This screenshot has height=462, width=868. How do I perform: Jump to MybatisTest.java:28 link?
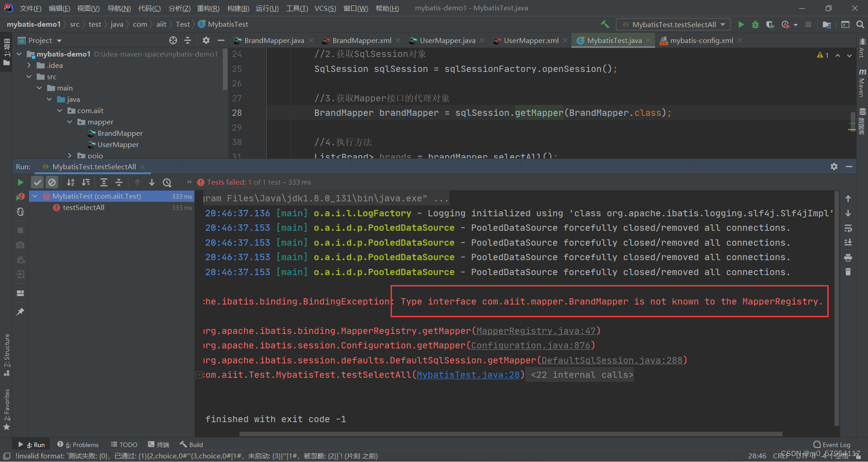(x=468, y=375)
